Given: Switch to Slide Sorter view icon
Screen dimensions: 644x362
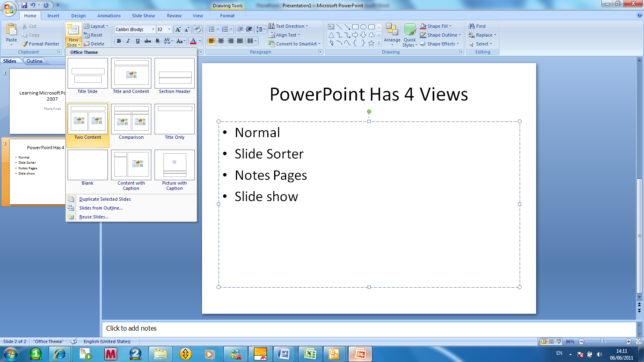Looking at the screenshot, I should [551, 341].
